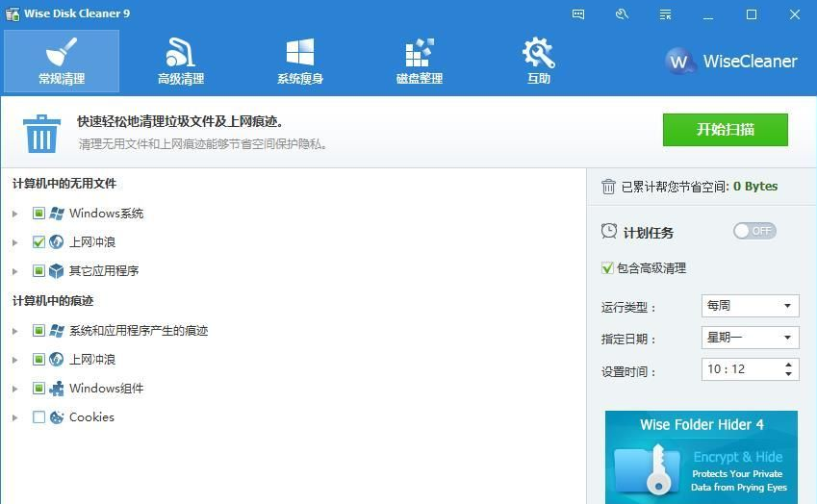The height and width of the screenshot is (504, 817).
Task: Click the Wise Disk Cleaner app icon
Action: (13, 14)
